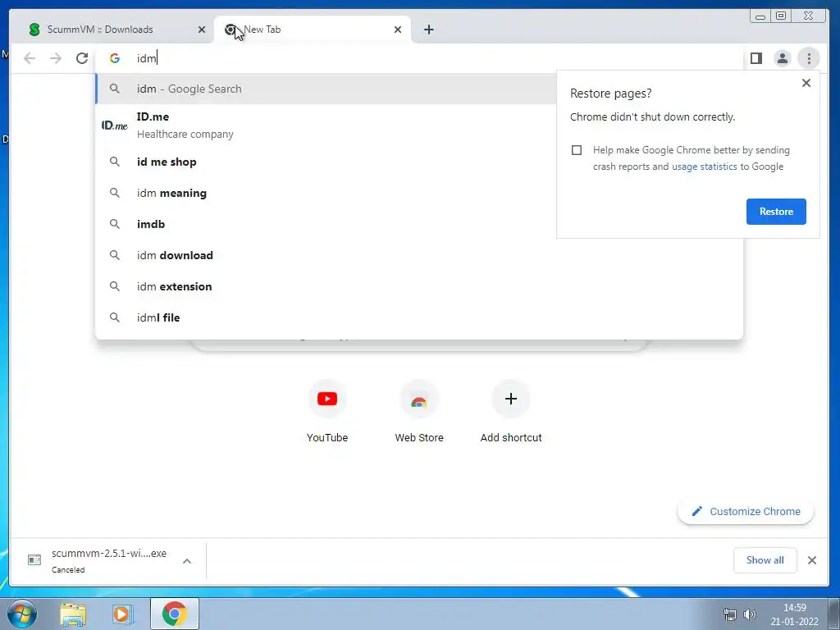The height and width of the screenshot is (630, 840).
Task: Open Chrome's three-dot menu
Action: tap(809, 58)
